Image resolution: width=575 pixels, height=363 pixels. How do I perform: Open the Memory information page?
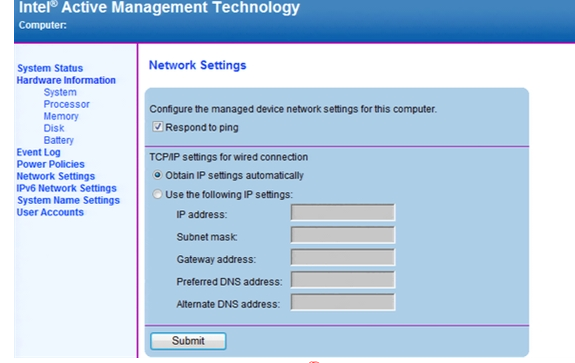tap(61, 116)
